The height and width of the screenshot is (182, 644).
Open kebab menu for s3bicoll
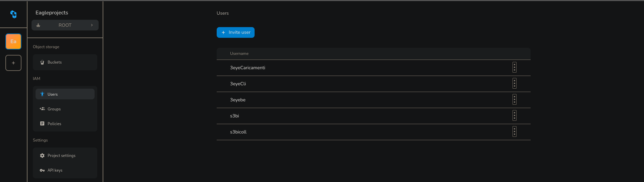click(514, 132)
